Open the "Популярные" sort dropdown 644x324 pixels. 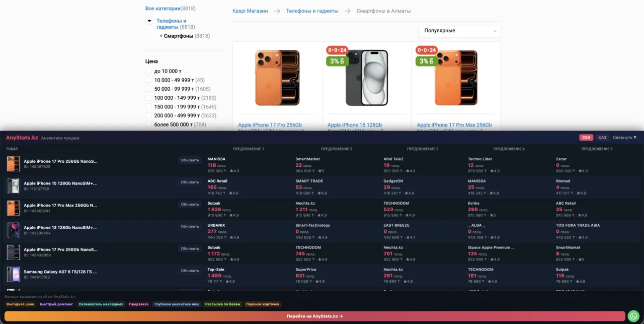[x=459, y=31]
